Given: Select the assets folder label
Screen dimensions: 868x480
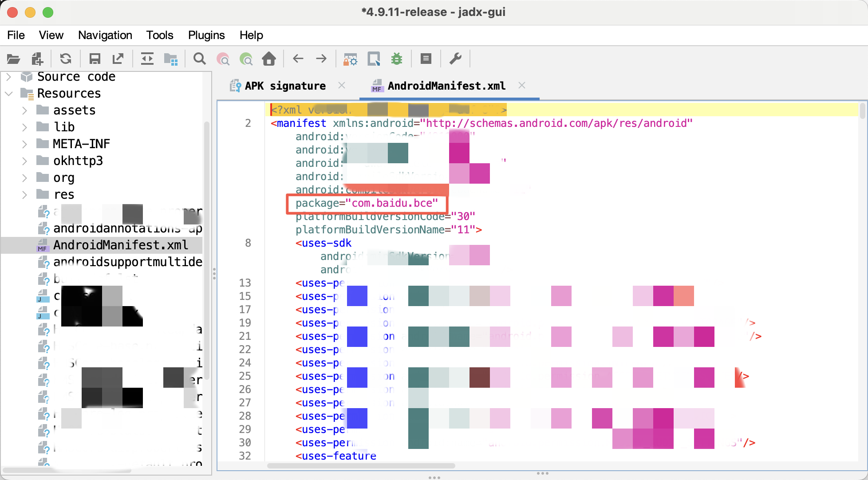Looking at the screenshot, I should tap(74, 110).
